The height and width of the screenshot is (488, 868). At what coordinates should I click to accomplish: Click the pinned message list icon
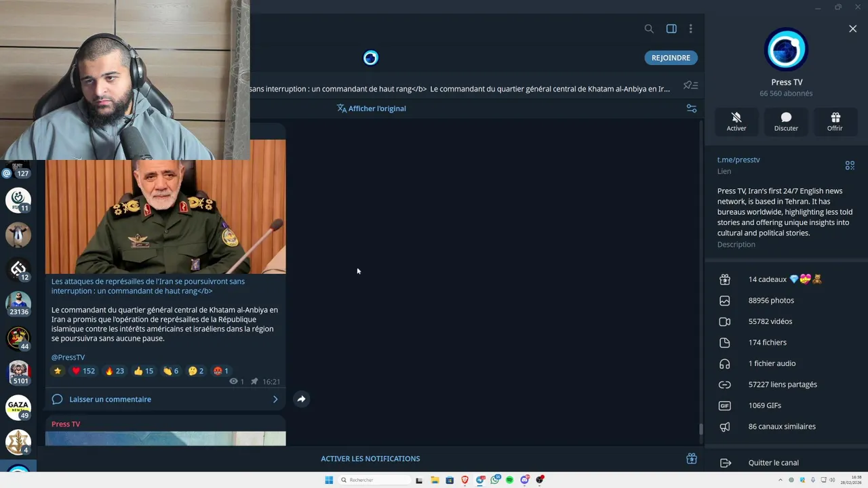690,85
